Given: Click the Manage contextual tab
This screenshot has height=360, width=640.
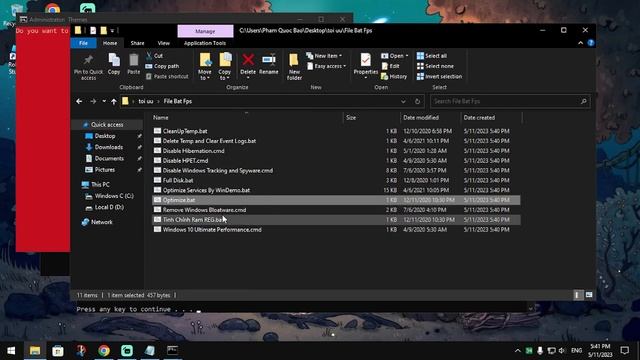Looking at the screenshot, I should pos(205,31).
